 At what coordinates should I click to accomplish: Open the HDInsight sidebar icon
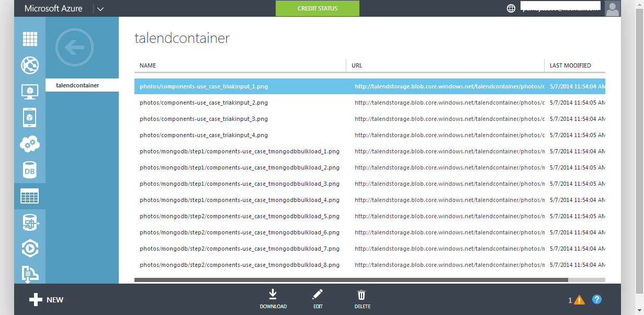tap(30, 223)
